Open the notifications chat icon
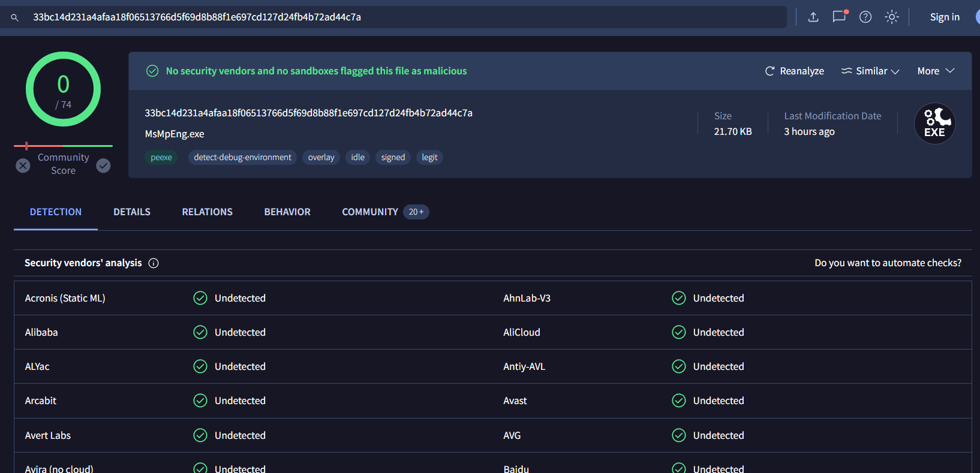The width and height of the screenshot is (980, 473). click(839, 17)
